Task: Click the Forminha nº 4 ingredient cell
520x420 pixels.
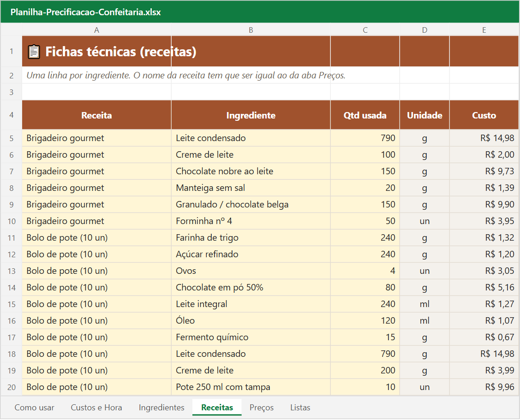Action: pyautogui.click(x=251, y=221)
